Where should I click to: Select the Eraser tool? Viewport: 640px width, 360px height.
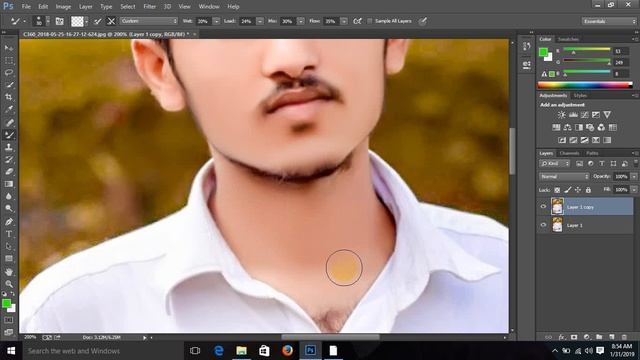[9, 171]
